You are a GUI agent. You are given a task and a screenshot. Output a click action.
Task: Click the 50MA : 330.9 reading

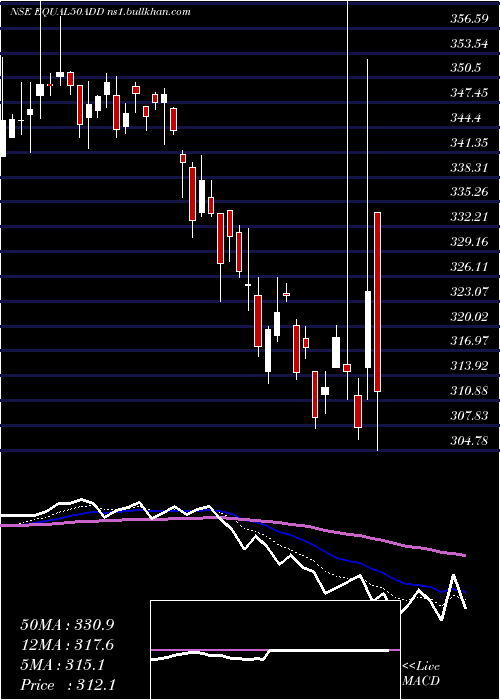click(67, 625)
